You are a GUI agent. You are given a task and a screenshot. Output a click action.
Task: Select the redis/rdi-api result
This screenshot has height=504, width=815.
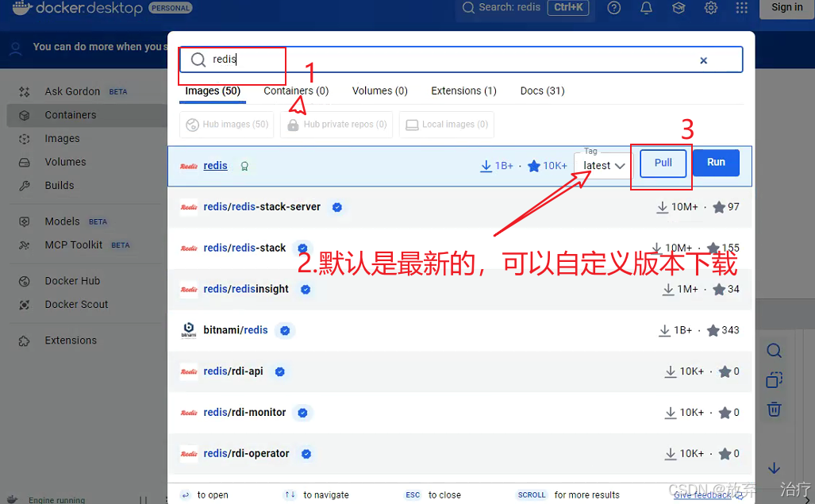[459, 371]
